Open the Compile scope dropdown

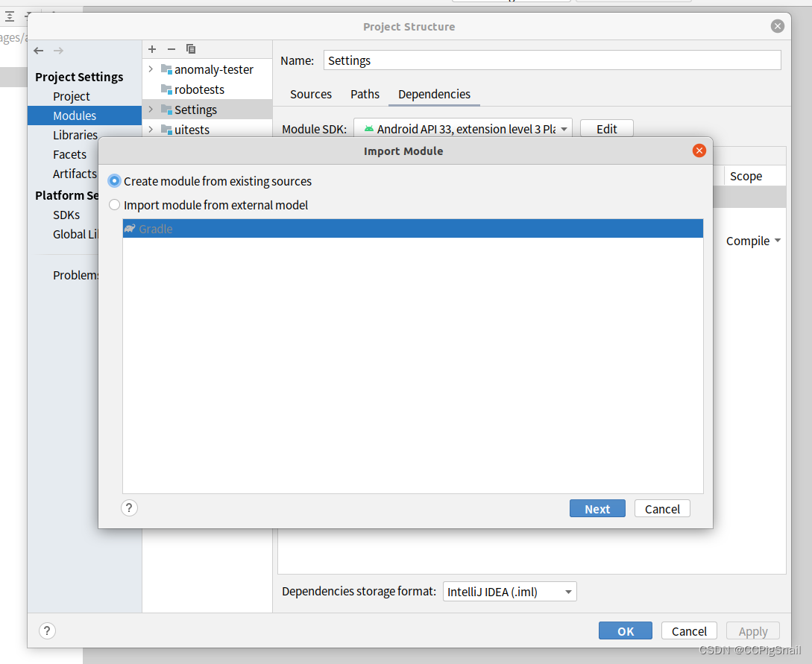click(x=753, y=241)
